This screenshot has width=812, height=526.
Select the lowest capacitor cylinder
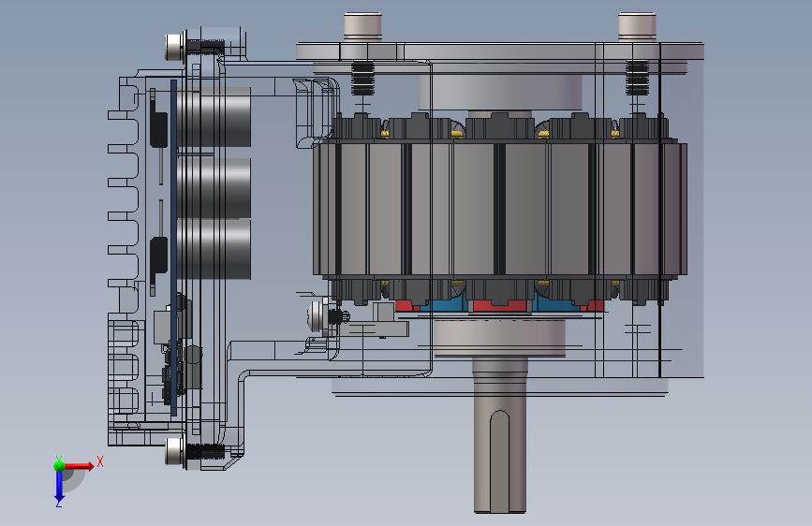[x=214, y=250]
